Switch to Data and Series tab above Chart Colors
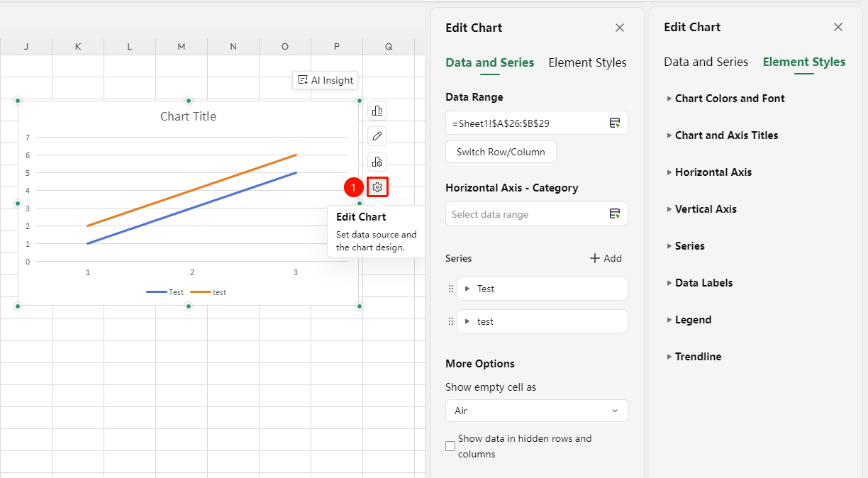Viewport: 868px width, 478px height. pyautogui.click(x=706, y=62)
